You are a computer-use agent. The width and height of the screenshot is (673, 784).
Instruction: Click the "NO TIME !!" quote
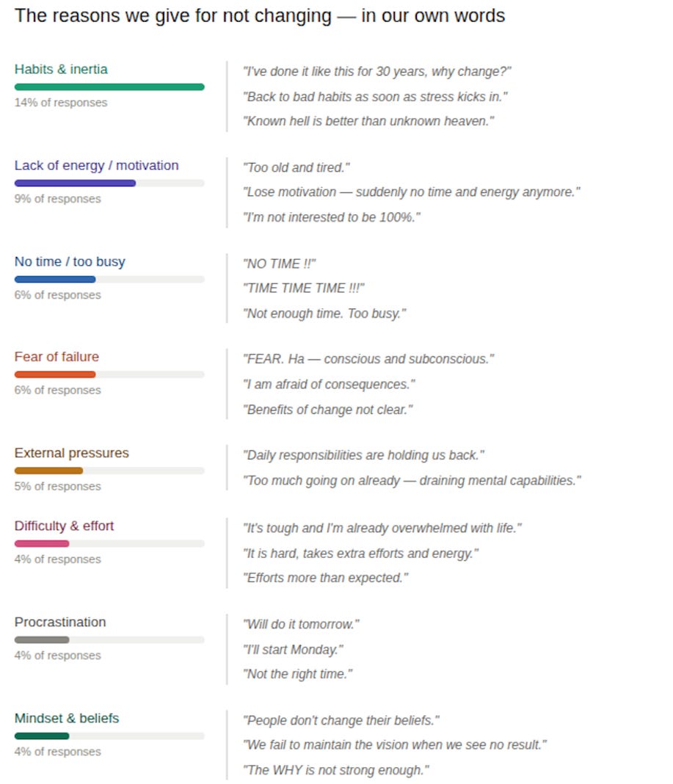tap(280, 264)
